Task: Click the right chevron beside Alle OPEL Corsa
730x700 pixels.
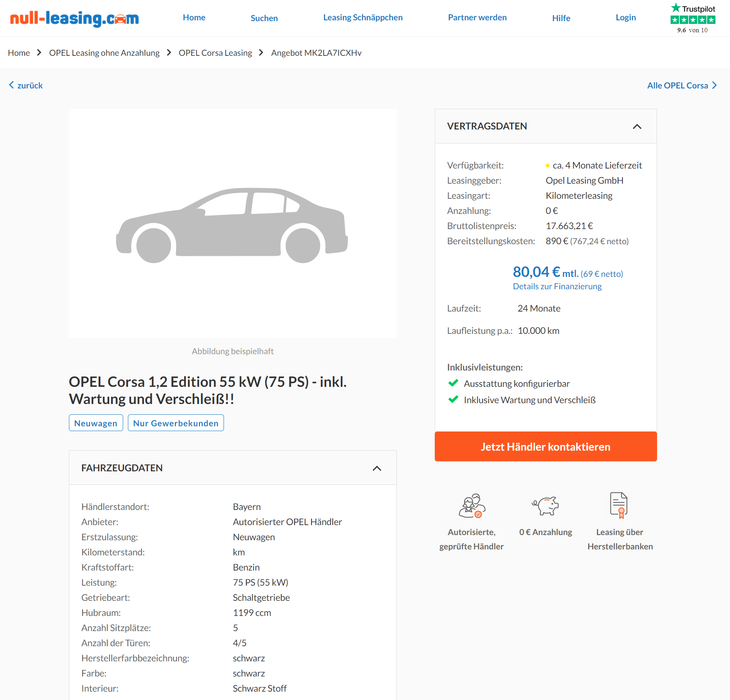Action: [x=714, y=85]
